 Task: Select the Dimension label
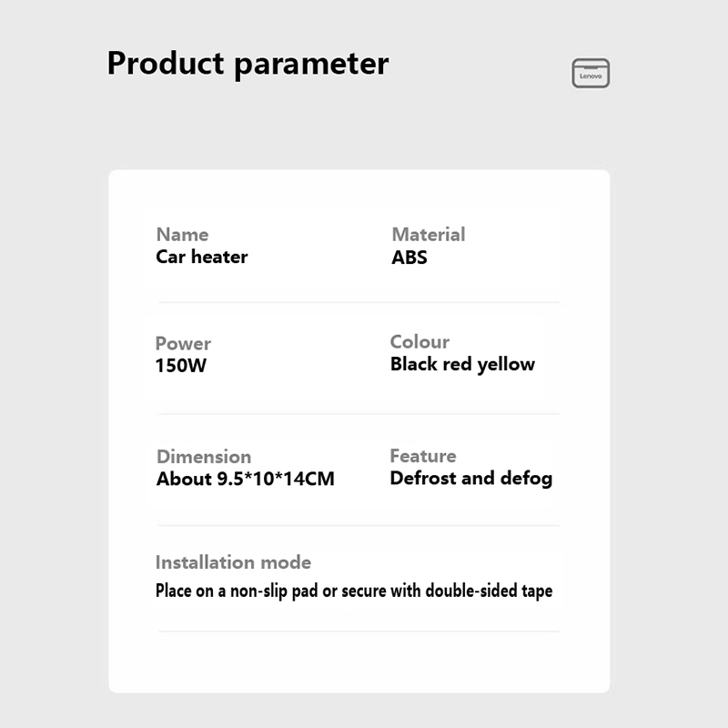[x=204, y=457]
